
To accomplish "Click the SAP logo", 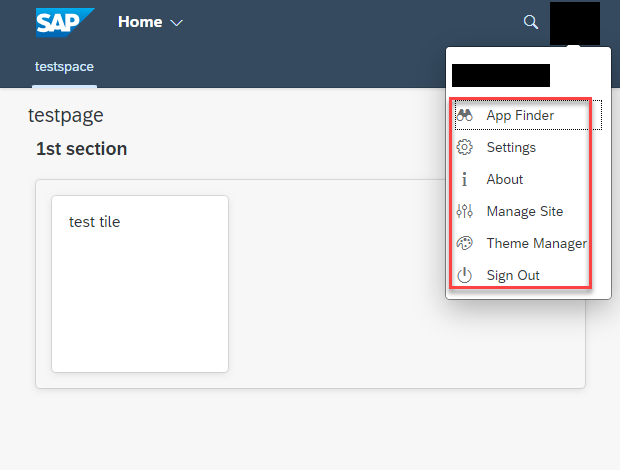I will (x=65, y=23).
